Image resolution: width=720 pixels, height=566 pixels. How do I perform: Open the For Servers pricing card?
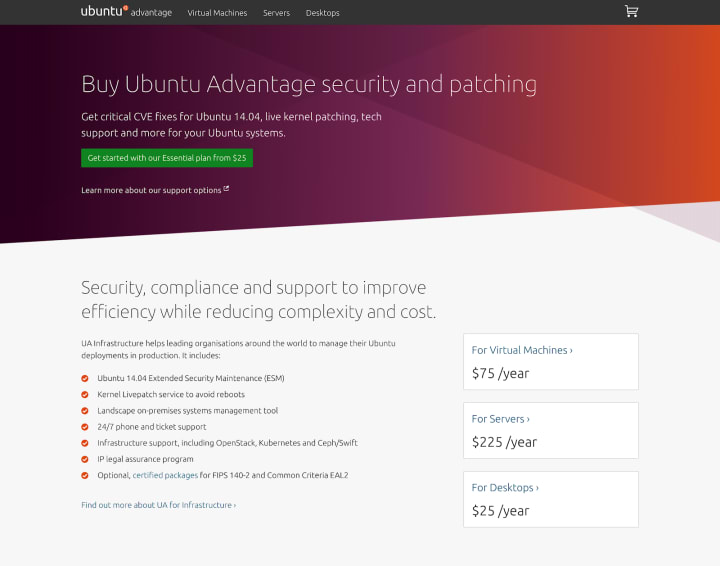coord(551,431)
